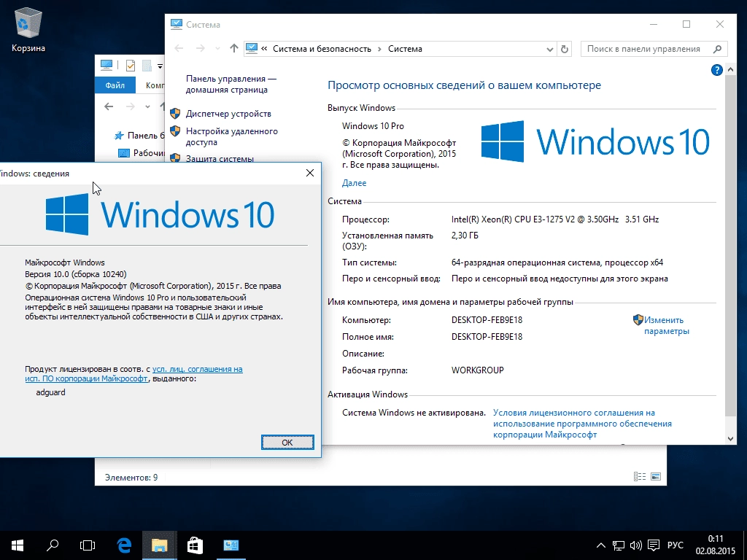Select 'Система и безопасность' breadcrumb
747x560 pixels.
322,49
